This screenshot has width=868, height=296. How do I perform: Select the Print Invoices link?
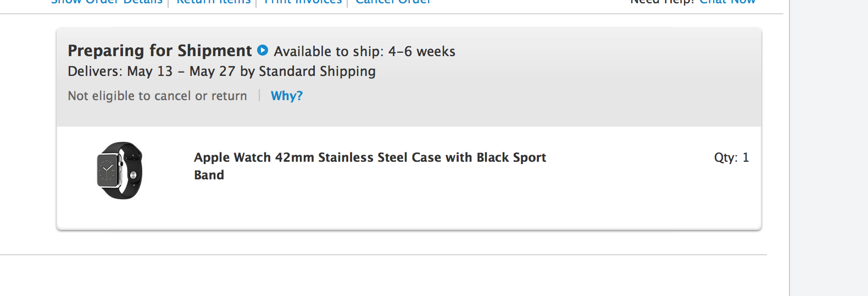tap(303, 2)
